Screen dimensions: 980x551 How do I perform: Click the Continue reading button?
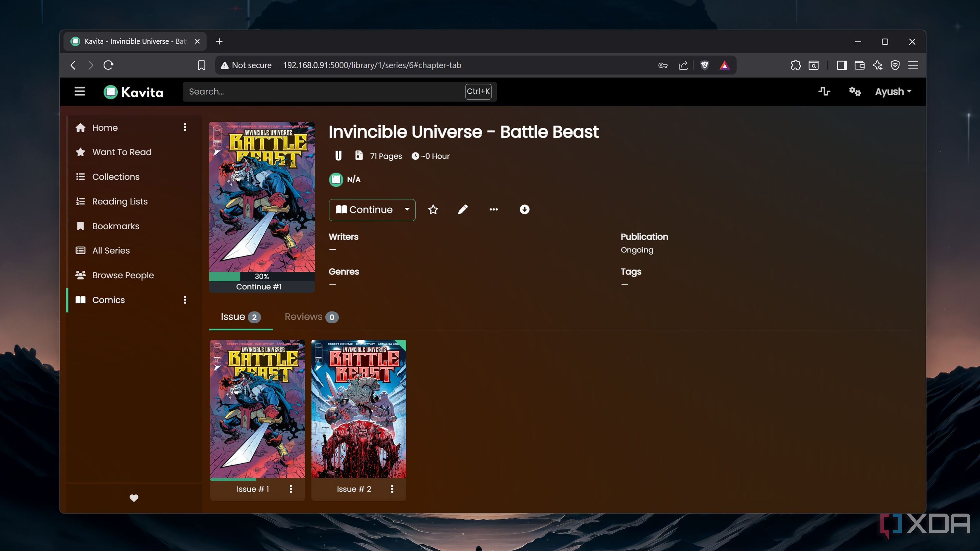(x=364, y=209)
